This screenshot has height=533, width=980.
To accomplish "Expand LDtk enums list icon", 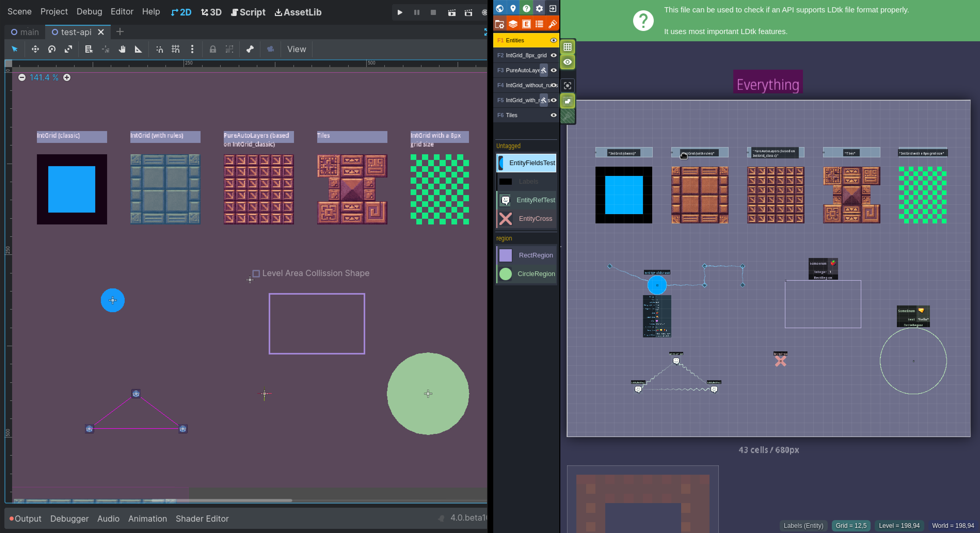I will (x=539, y=24).
